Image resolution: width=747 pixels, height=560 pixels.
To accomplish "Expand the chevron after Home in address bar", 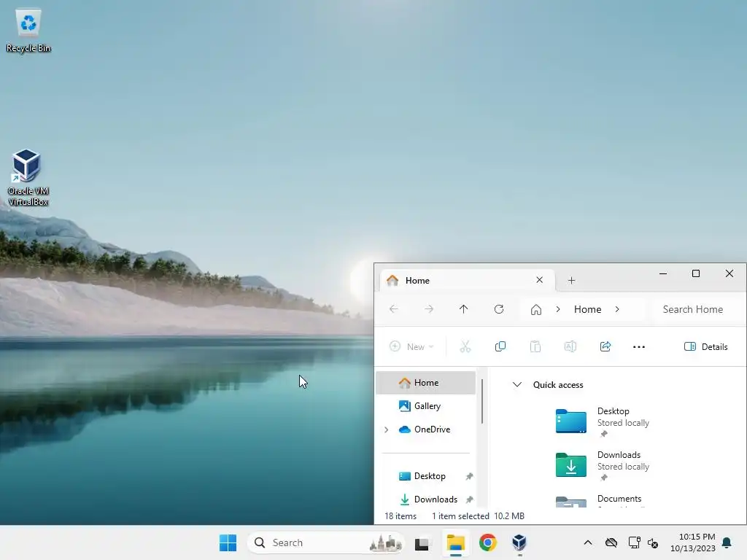I will (617, 309).
